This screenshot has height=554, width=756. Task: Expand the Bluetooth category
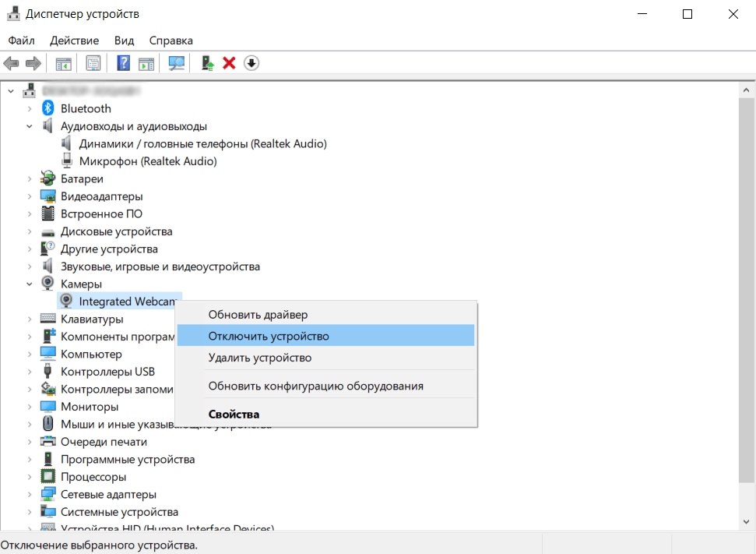point(30,108)
